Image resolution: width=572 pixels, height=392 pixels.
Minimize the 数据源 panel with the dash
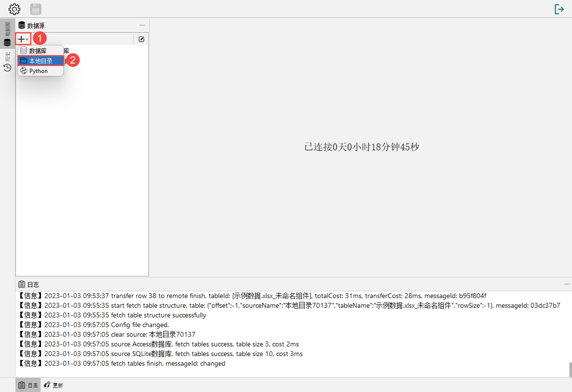click(x=142, y=25)
